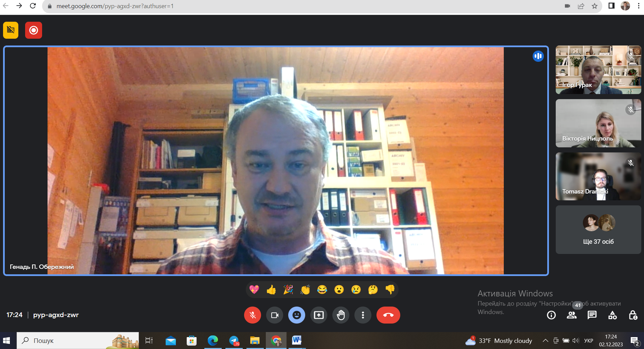Send thumbs up reaction
This screenshot has height=349, width=644.
271,290
